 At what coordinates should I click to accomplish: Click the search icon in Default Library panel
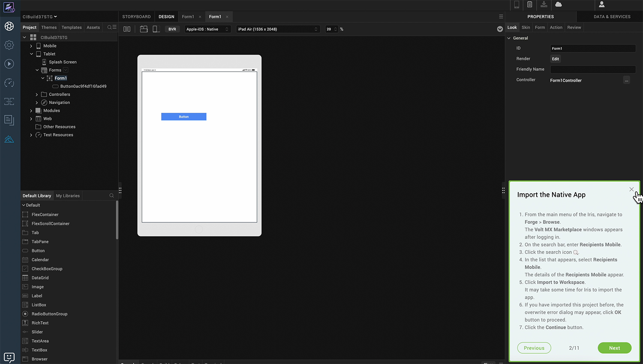click(x=111, y=196)
